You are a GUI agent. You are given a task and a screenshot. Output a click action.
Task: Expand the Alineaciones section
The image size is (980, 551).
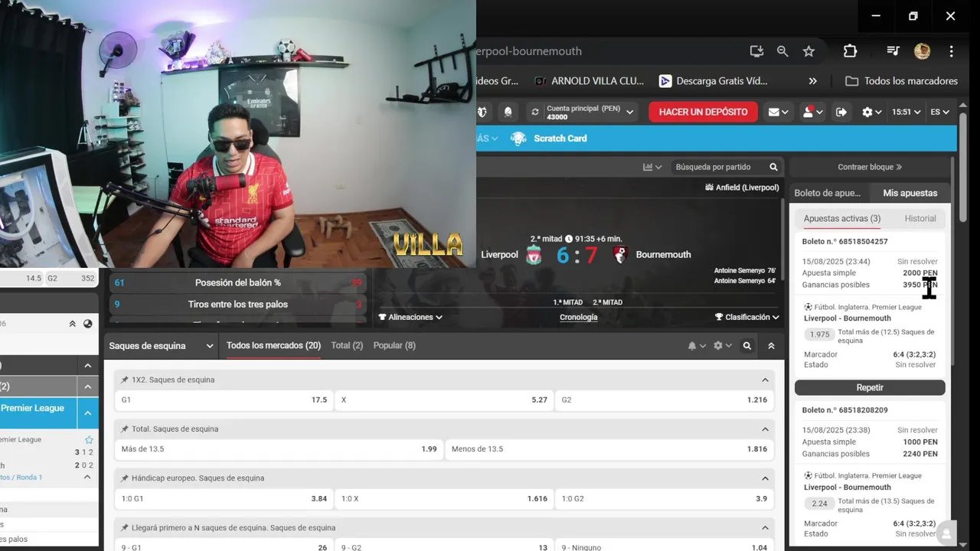410,317
